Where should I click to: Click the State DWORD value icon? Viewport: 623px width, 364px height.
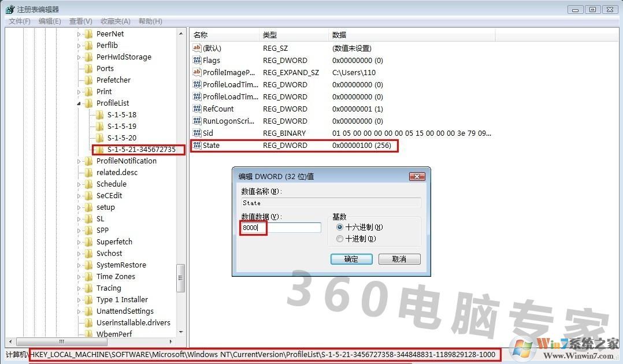(196, 145)
